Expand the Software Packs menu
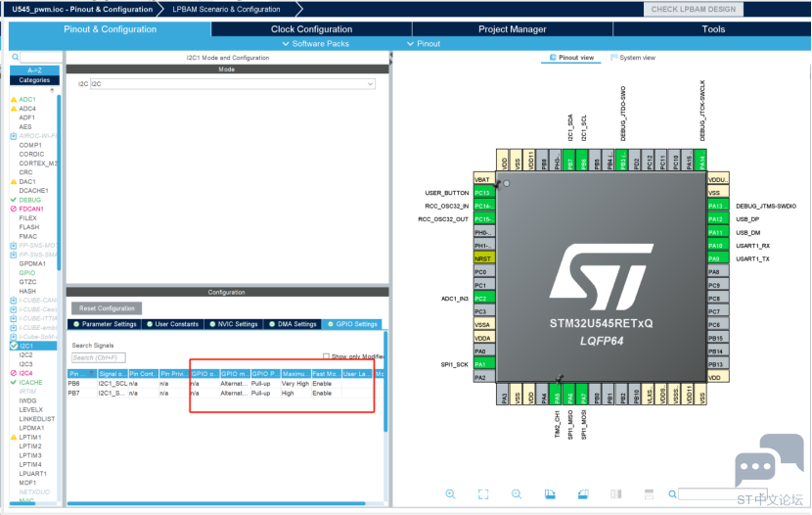The image size is (812, 515). [x=315, y=44]
